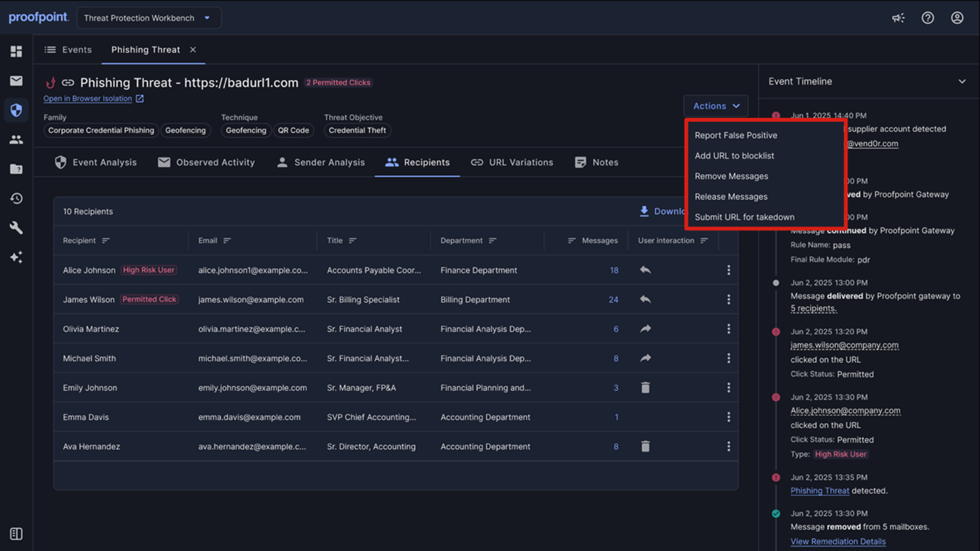This screenshot has height=551, width=980.
Task: Click the history clock sidebar icon
Action: point(16,198)
